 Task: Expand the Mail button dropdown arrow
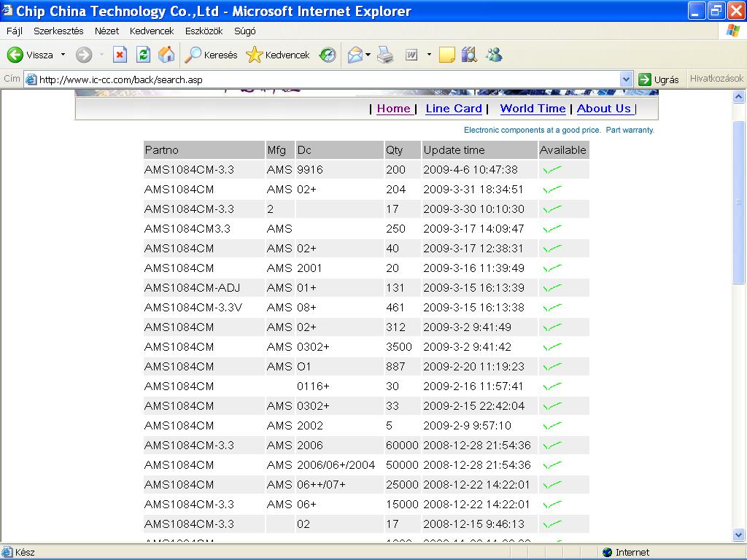pos(368,55)
